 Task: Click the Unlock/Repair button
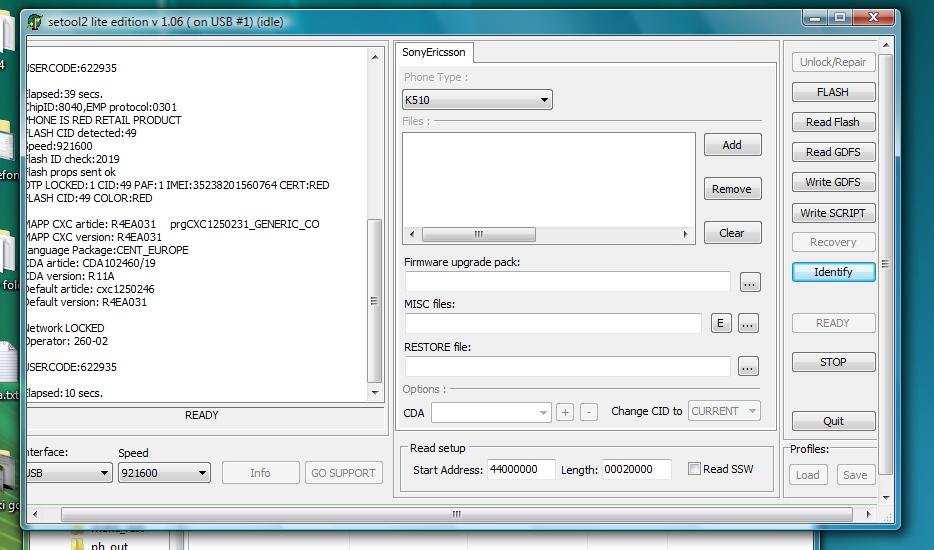[833, 62]
